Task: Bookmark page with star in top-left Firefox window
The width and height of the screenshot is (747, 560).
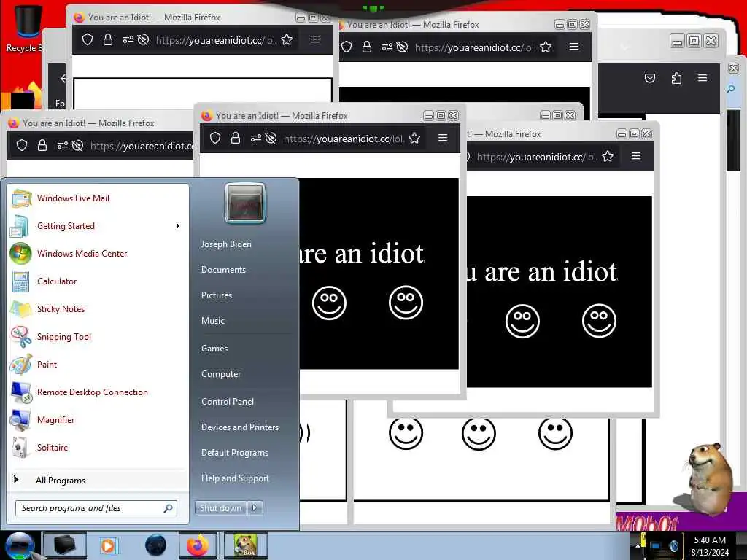Action: [287, 40]
